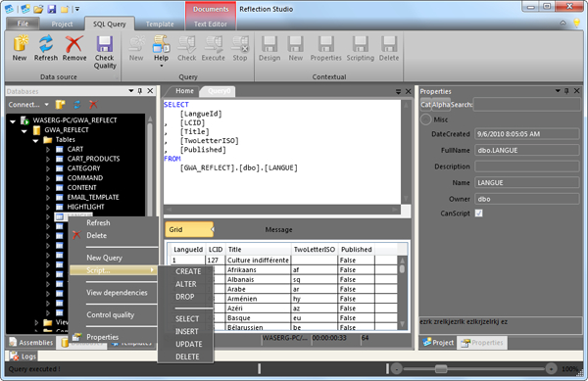Open the Text Editor ribbon tab
The height and width of the screenshot is (381, 588).
(211, 24)
